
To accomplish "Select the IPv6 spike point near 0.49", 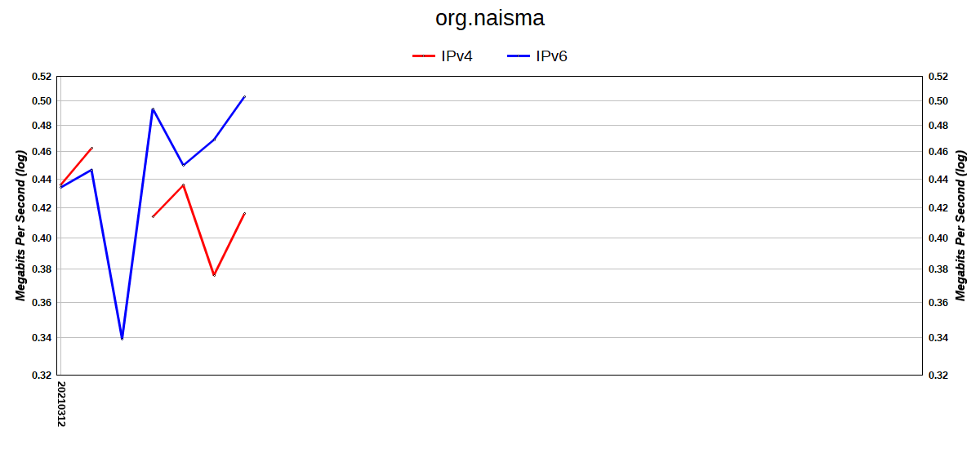I will coord(153,109).
